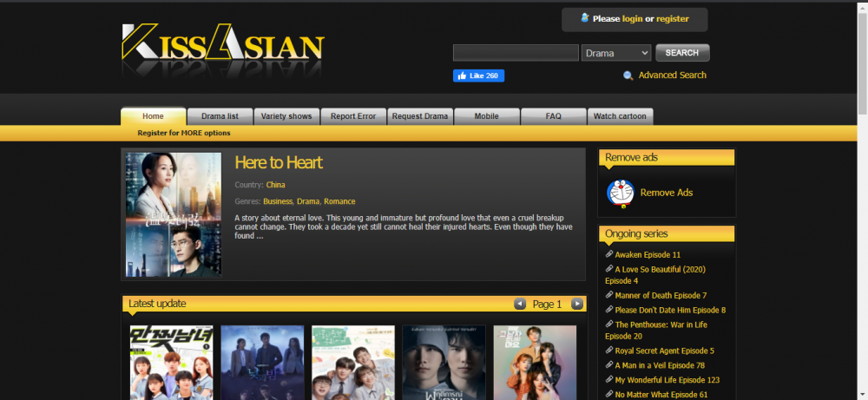Switch to the Drama list tab

(220, 116)
